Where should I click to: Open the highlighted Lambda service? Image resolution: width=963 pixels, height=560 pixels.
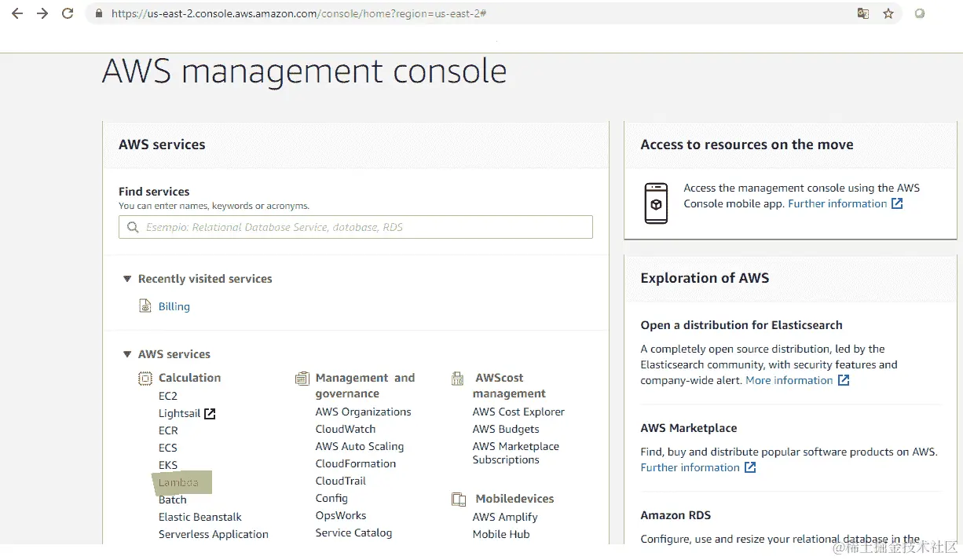click(x=178, y=482)
